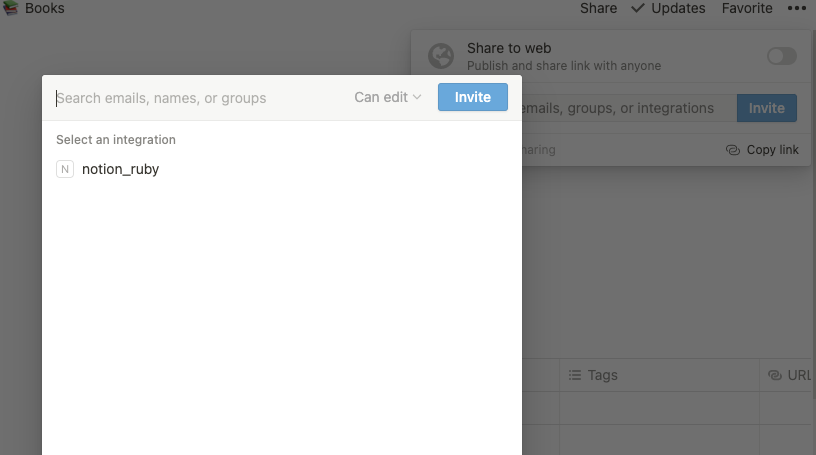816x455 pixels.
Task: Click the Books page icon
Action: [10, 8]
